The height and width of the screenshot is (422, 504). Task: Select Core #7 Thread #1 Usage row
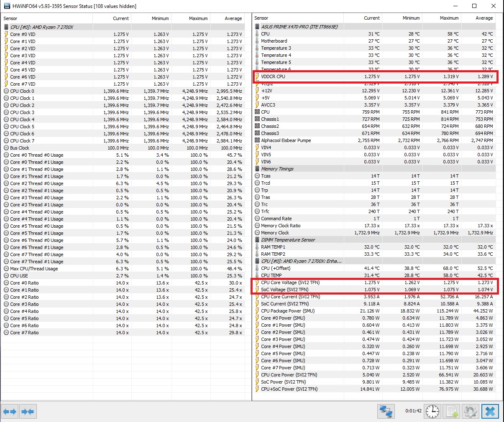(x=123, y=262)
